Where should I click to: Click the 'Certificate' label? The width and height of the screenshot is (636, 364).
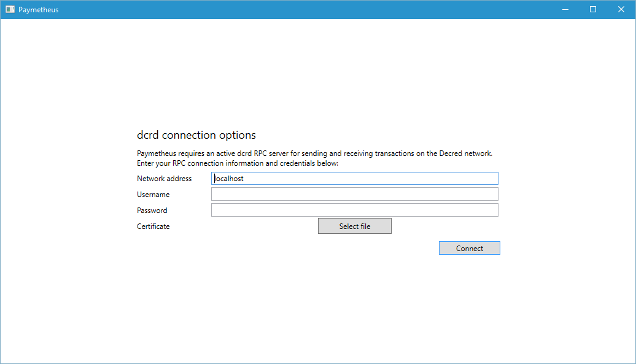point(153,226)
